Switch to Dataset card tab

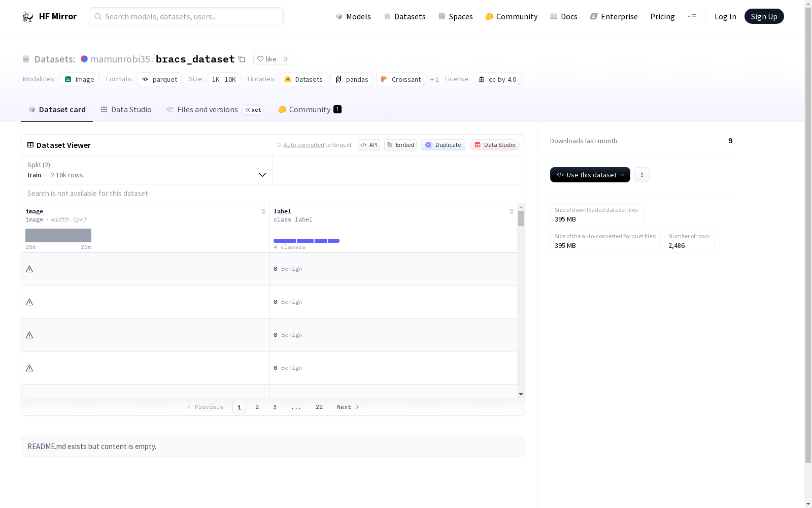[57, 110]
